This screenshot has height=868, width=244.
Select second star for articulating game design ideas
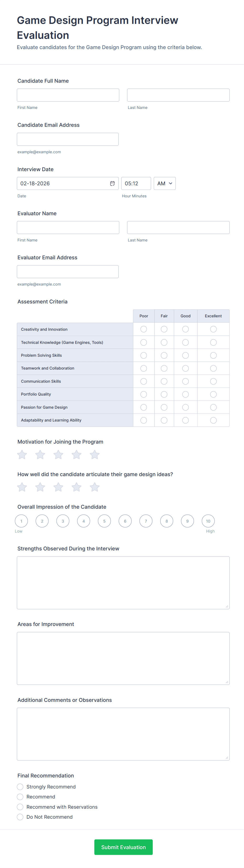[40, 487]
